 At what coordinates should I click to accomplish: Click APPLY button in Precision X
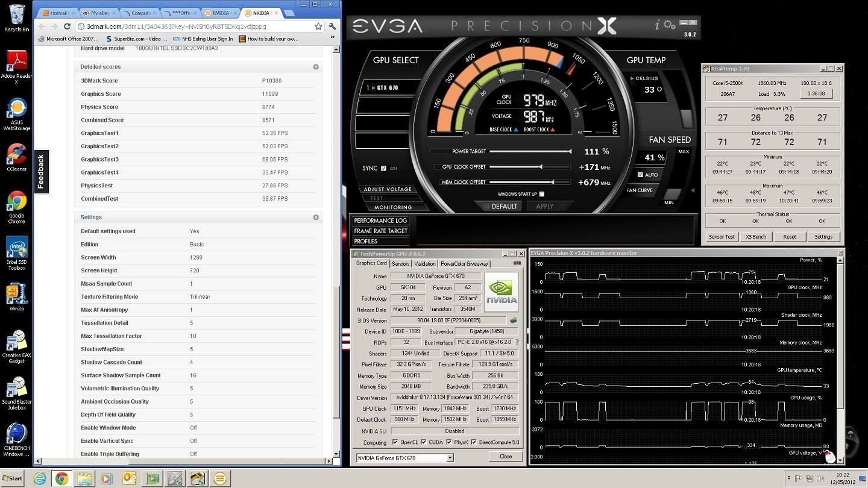click(544, 206)
